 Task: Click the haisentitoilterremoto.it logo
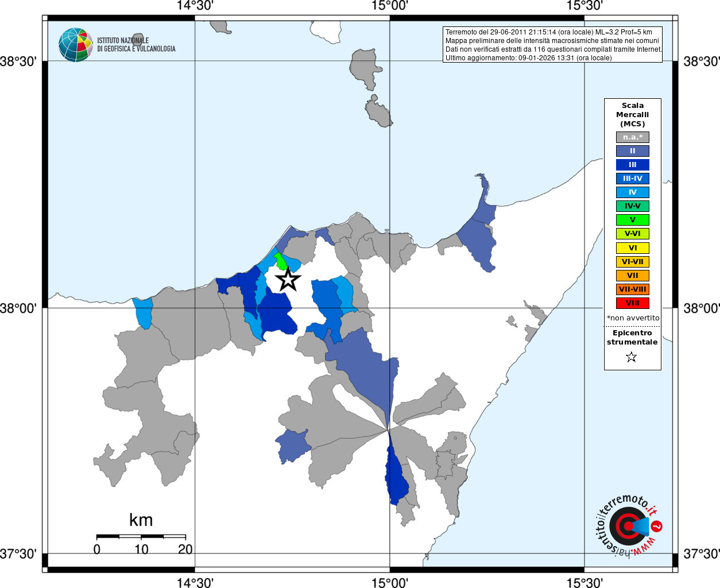click(629, 525)
